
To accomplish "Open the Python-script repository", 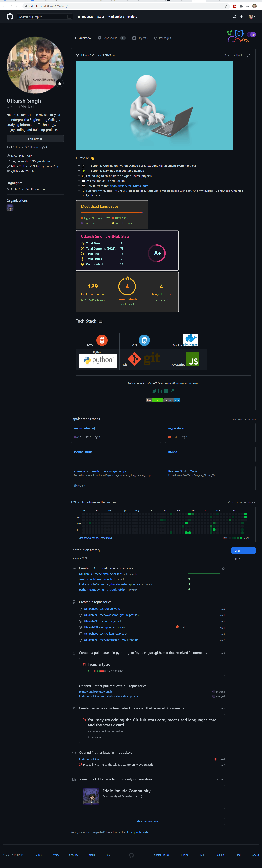I will point(83,452).
